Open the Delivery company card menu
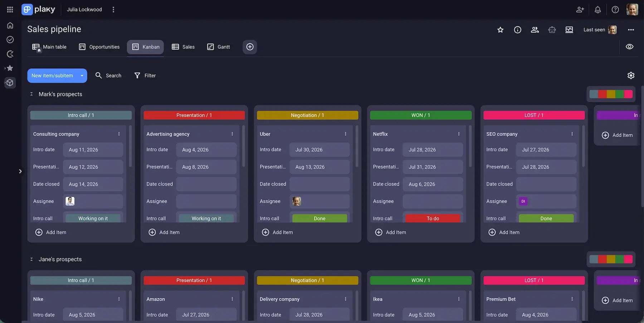 click(x=346, y=299)
